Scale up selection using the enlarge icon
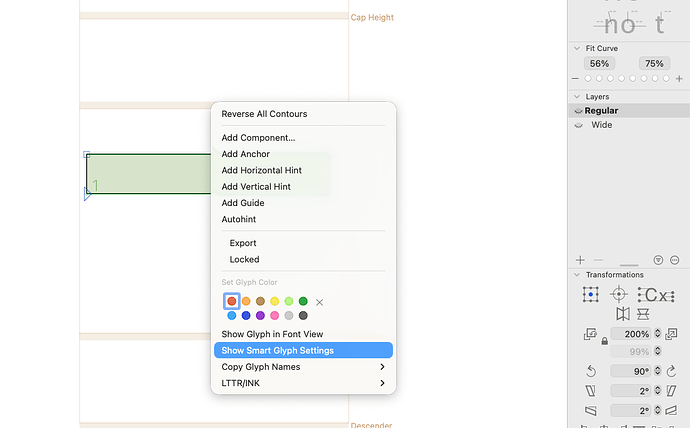Screen dimensions: 690x428 coord(671,334)
